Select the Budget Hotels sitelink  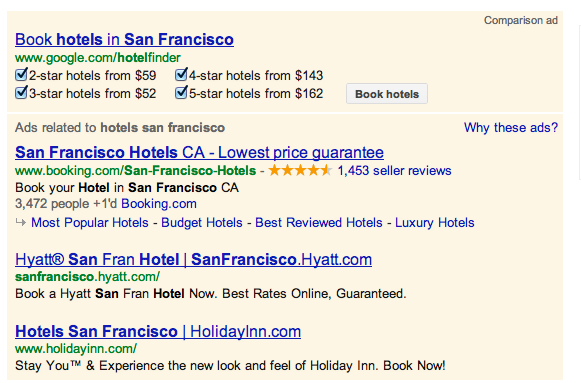click(x=202, y=223)
